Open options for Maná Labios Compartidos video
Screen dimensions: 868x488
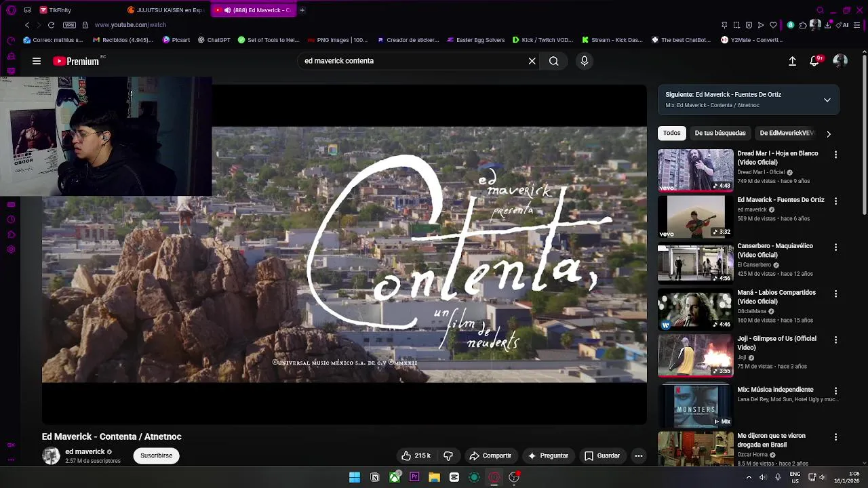click(835, 294)
